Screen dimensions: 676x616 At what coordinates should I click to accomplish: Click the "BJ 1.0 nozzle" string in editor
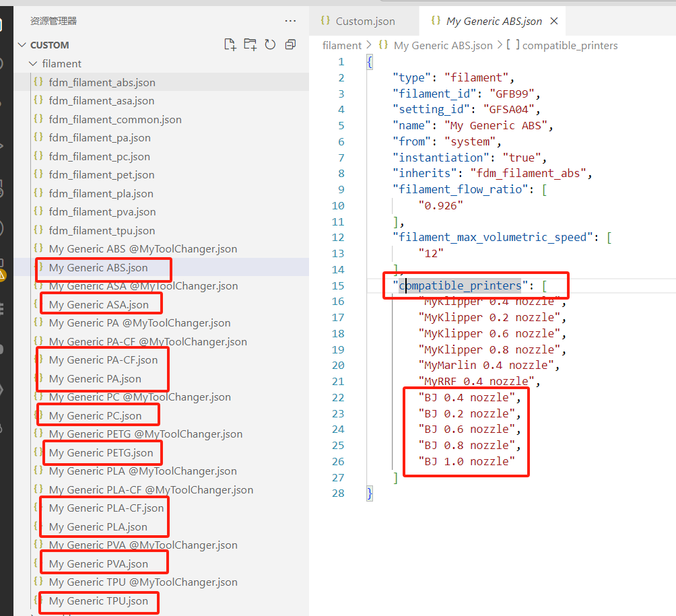click(466, 462)
